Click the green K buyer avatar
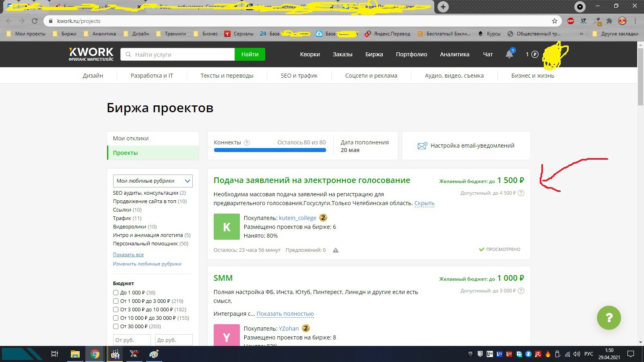 (227, 227)
